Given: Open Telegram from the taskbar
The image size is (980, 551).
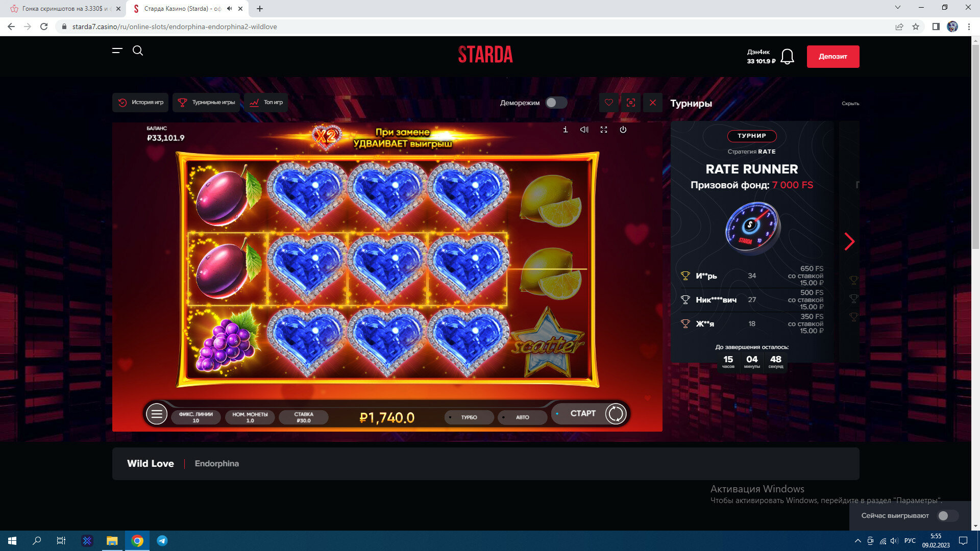Looking at the screenshot, I should [162, 541].
